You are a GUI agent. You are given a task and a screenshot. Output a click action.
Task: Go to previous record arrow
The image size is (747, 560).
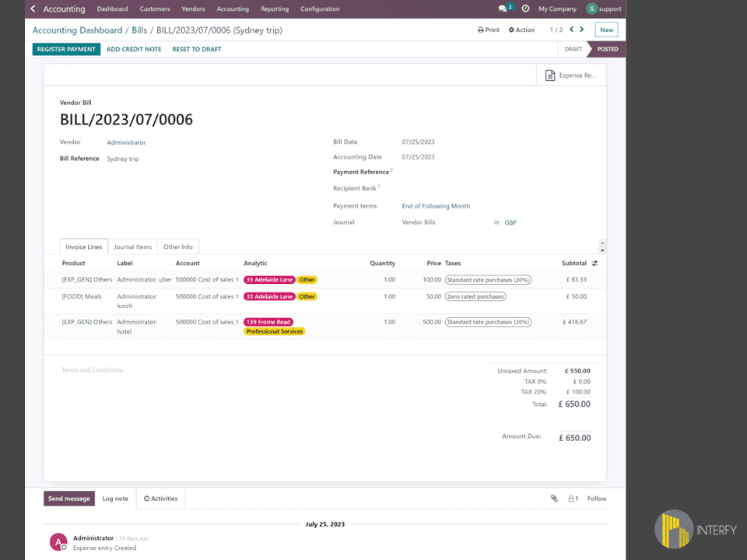[572, 30]
